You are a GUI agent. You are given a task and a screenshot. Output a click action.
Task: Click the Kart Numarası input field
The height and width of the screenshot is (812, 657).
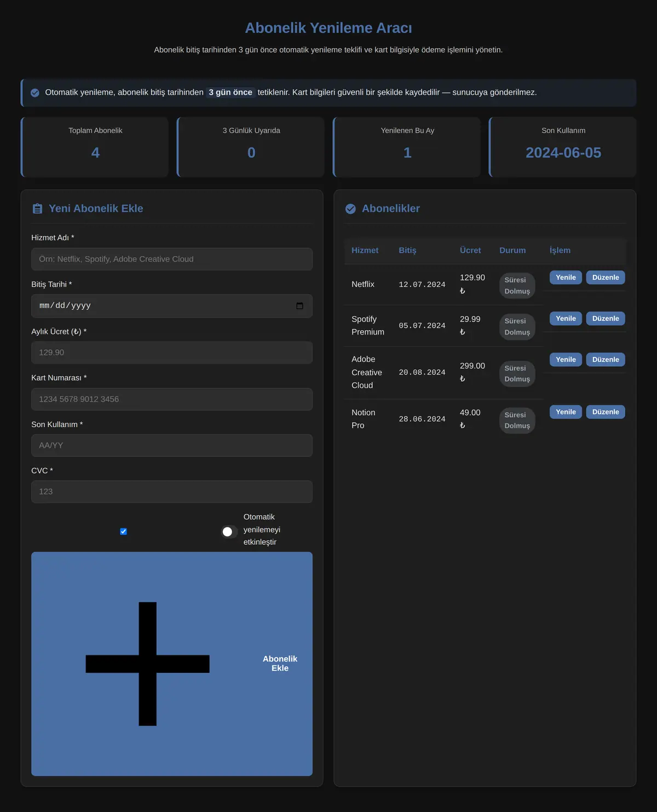point(172,399)
